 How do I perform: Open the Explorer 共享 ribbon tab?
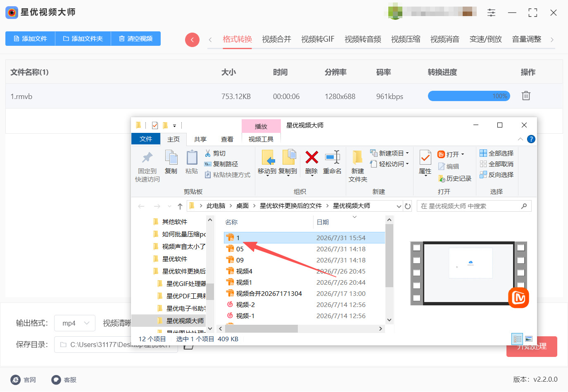[200, 139]
